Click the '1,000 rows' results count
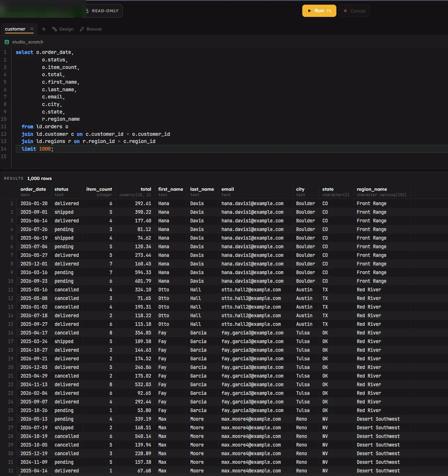Image resolution: width=448 pixels, height=476 pixels. [x=39, y=179]
